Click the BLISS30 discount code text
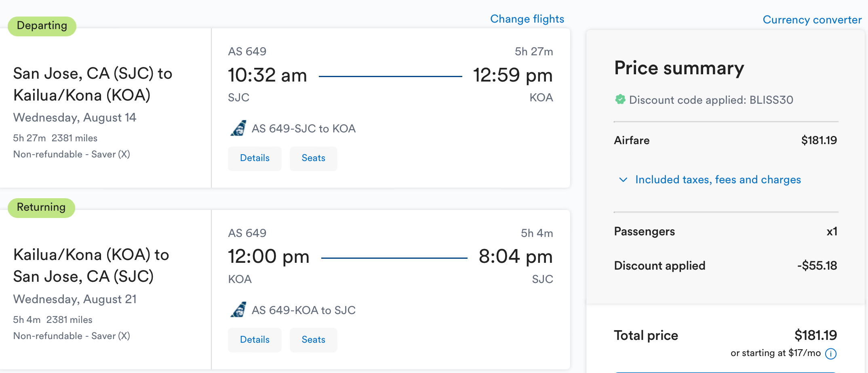 click(x=771, y=100)
